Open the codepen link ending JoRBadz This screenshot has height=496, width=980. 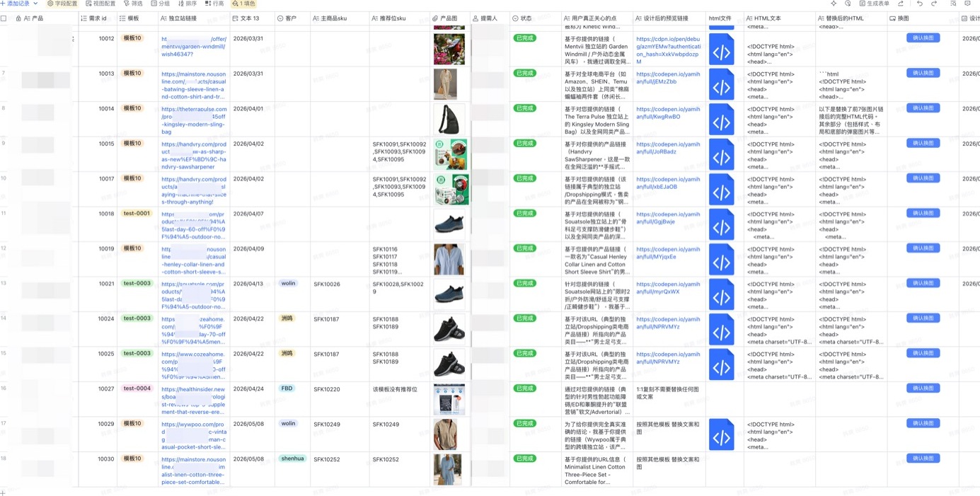668,148
